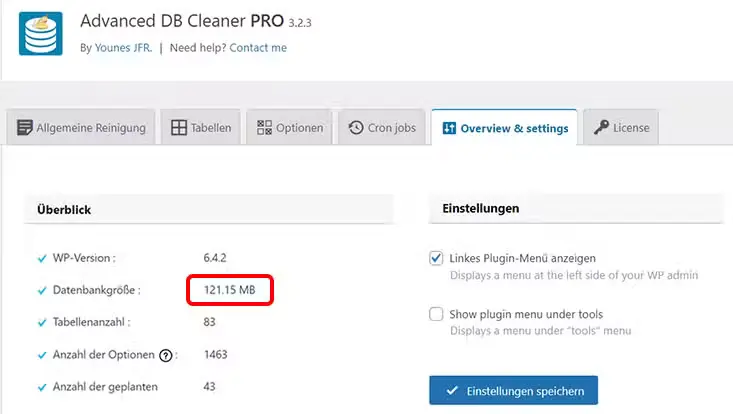Open the Contact me link
Viewport: 733px width, 414px height.
[258, 47]
